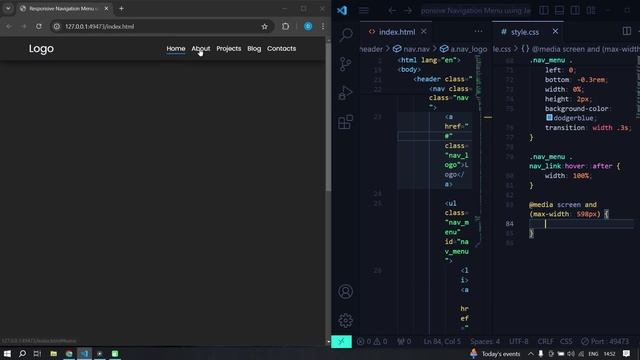Open the browser three-dot menu

click(x=323, y=27)
